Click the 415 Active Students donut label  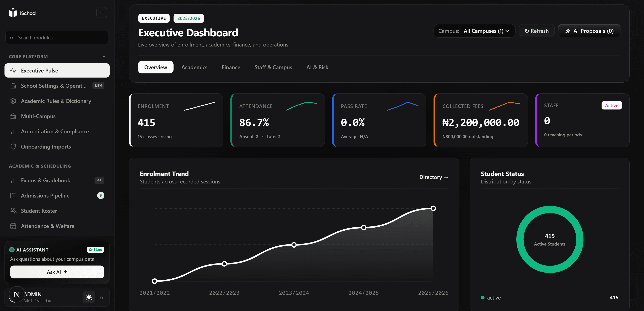550,240
